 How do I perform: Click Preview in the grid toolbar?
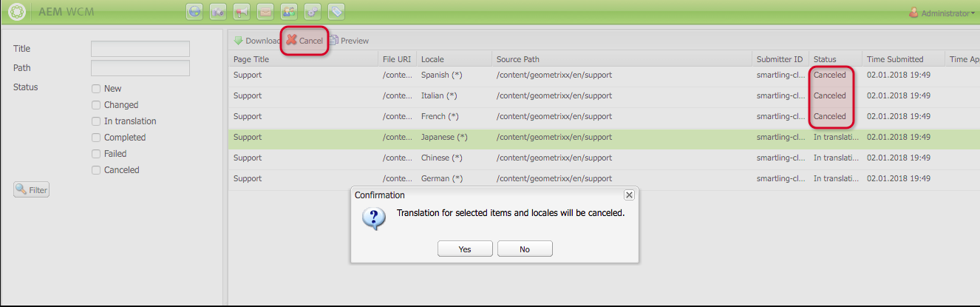(349, 41)
